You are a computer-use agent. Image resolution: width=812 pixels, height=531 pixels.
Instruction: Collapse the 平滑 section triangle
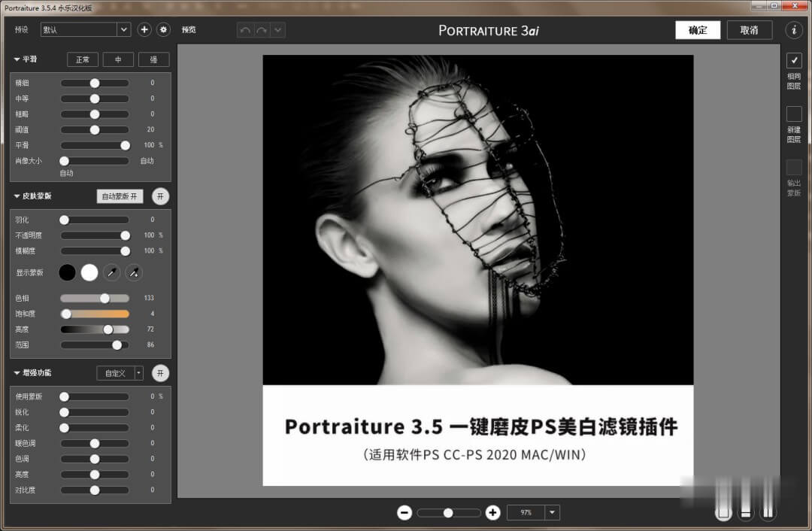point(17,59)
